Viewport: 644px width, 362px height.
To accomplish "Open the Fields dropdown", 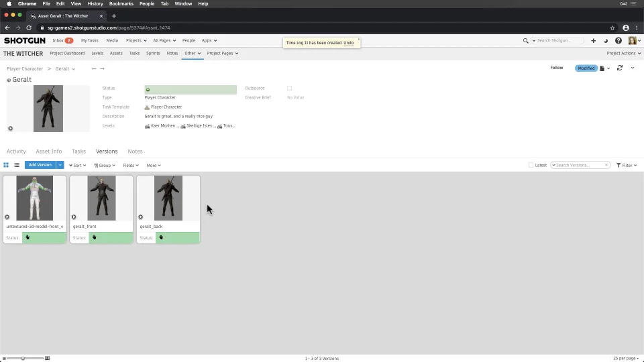I will click(x=131, y=166).
